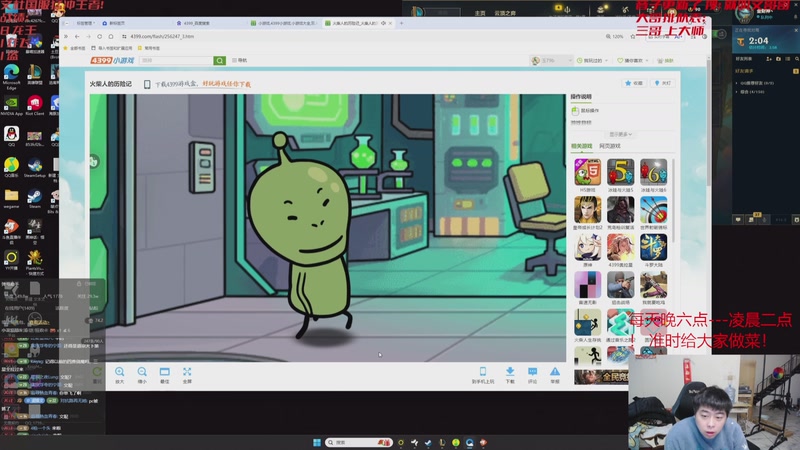
Task: Click 收藏 favorite button with star
Action: coord(634,83)
